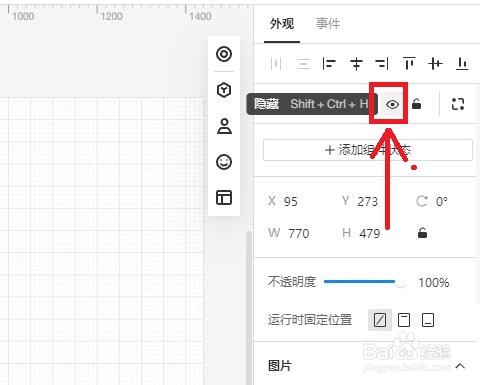This screenshot has height=385, width=480.
Task: Open the built-in components target icon
Action: click(x=224, y=54)
